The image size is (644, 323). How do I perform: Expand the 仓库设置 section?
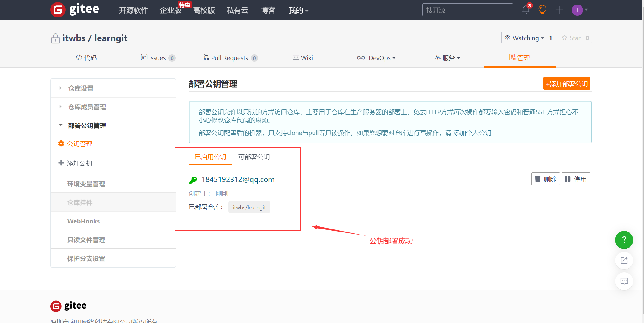click(x=113, y=88)
